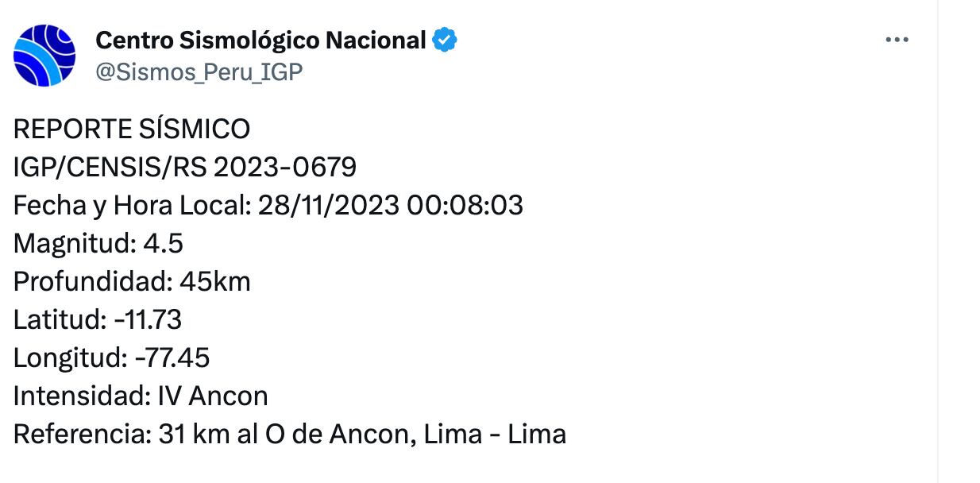Click the "Magnitud" label text
The image size is (980, 483).
point(74,244)
